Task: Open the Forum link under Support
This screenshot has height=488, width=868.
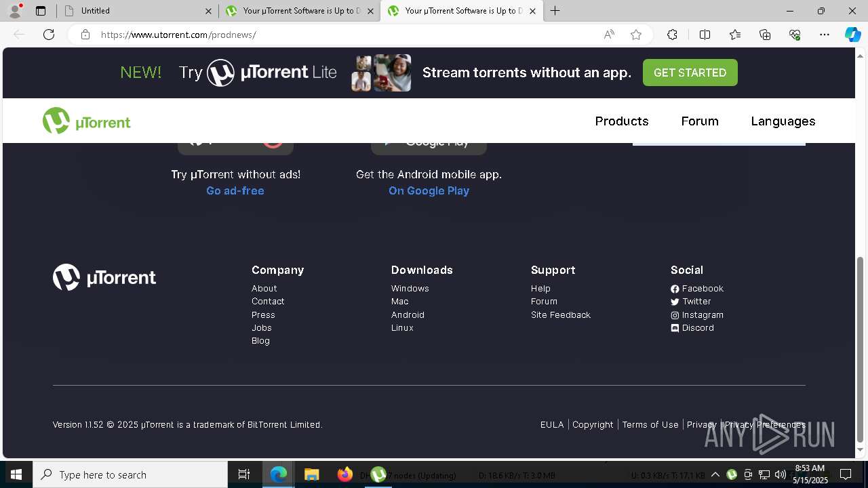Action: click(x=544, y=302)
